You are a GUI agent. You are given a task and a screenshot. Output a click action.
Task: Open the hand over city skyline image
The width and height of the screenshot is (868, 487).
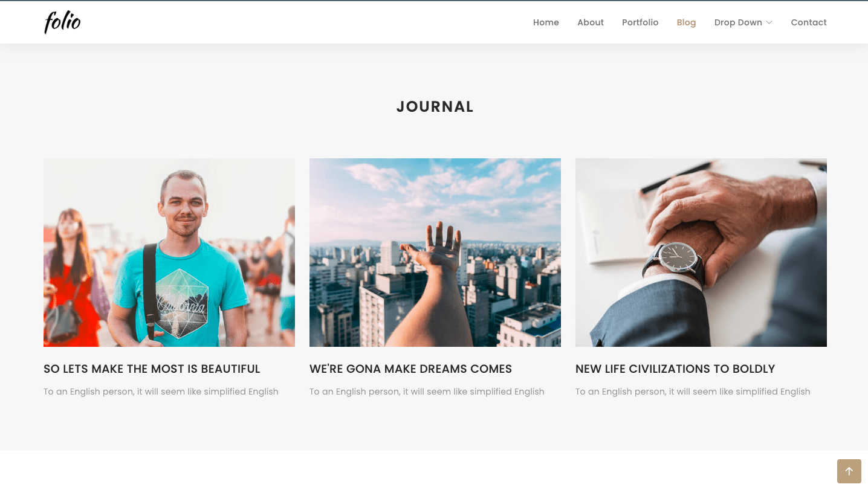(x=435, y=253)
